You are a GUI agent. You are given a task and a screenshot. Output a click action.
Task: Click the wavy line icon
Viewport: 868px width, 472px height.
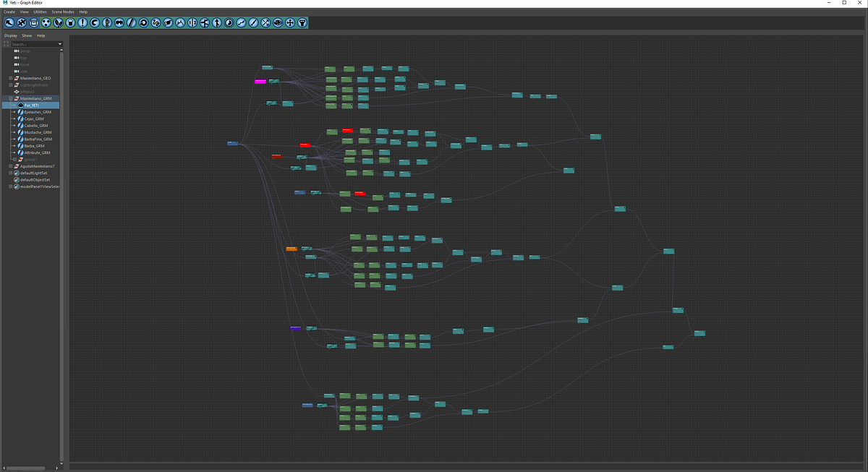(x=241, y=23)
